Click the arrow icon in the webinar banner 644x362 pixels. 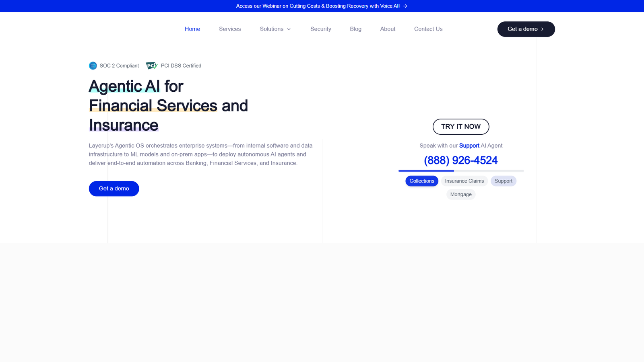pyautogui.click(x=405, y=6)
